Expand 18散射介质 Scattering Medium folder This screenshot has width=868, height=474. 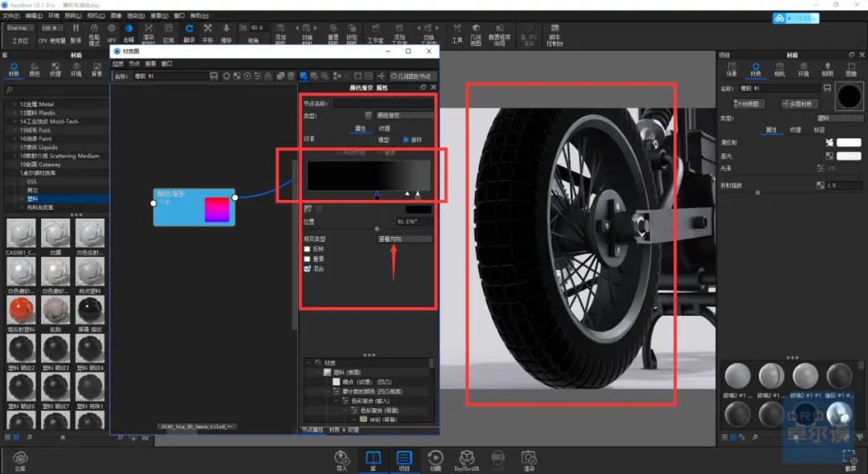tap(14, 156)
